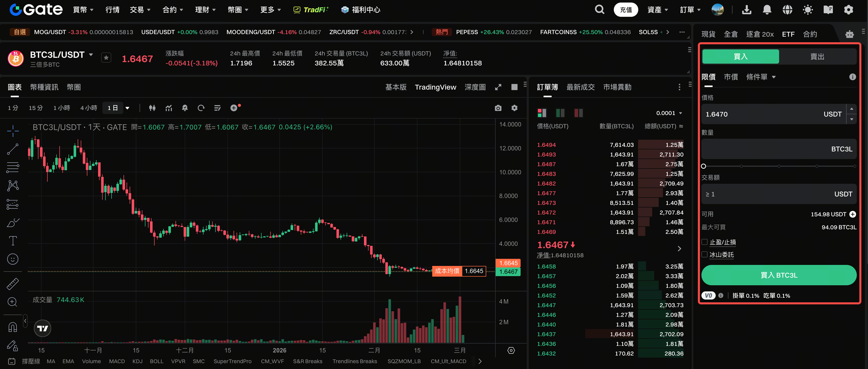Click the 買入 BTC3L button
This screenshot has height=369, width=868.
click(x=779, y=275)
